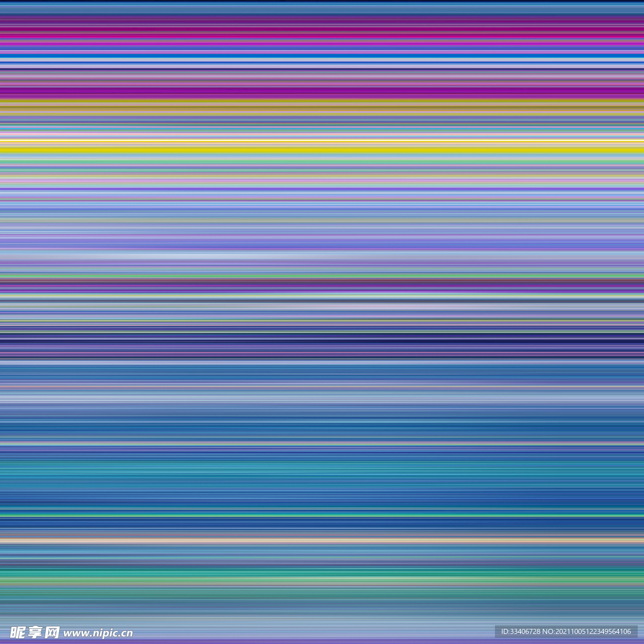
Task: Click the green band near the bottom
Action: [322, 575]
